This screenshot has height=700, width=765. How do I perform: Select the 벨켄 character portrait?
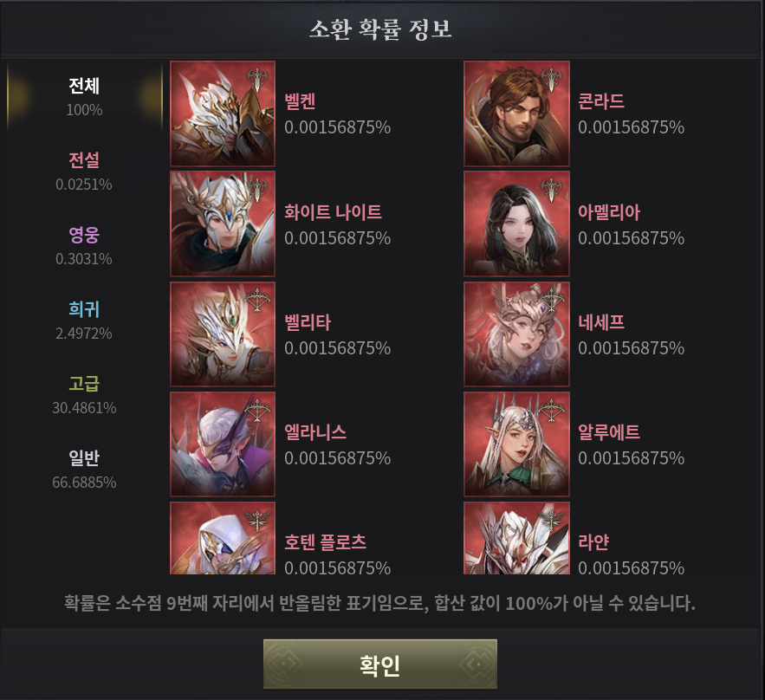point(223,113)
